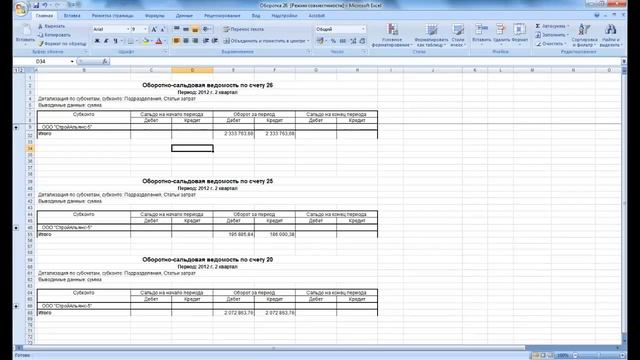Open alignment dialog launcher in Выравнивание group

click(x=309, y=52)
